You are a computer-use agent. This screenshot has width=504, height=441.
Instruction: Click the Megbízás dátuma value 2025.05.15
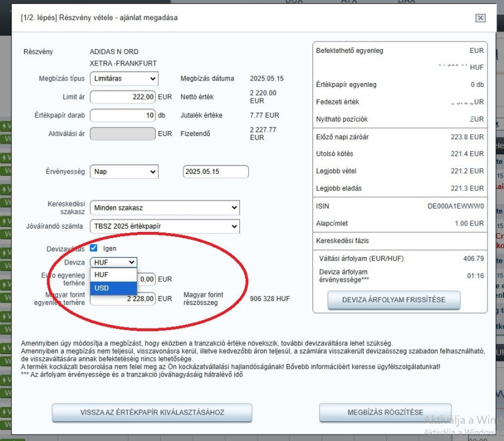[x=266, y=78]
